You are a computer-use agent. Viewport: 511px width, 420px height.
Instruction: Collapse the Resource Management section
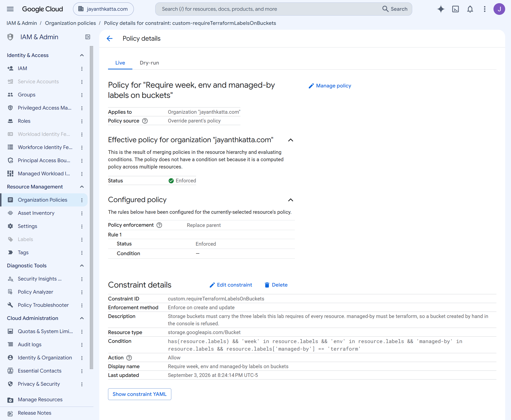click(82, 187)
